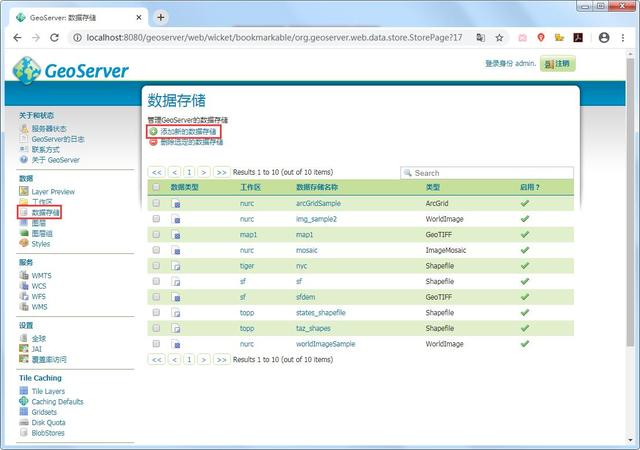Open the Gridsets sidebar link
640x450 pixels.
point(44,412)
